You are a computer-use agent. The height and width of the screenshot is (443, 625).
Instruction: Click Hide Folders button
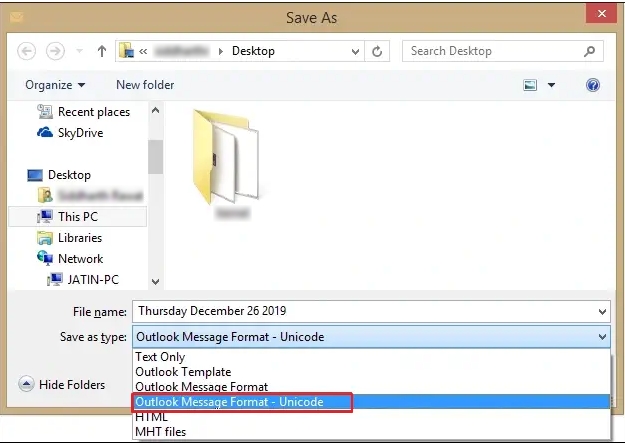click(62, 385)
